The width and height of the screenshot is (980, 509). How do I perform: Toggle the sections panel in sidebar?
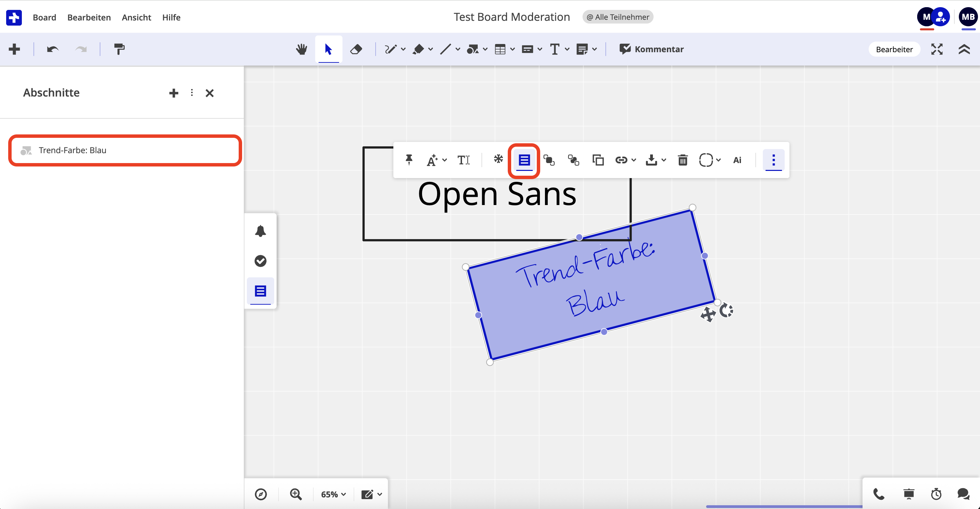tap(260, 291)
